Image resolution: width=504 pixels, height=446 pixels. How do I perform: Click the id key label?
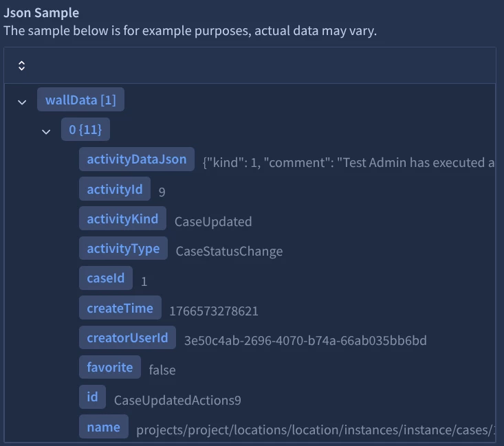tap(92, 397)
